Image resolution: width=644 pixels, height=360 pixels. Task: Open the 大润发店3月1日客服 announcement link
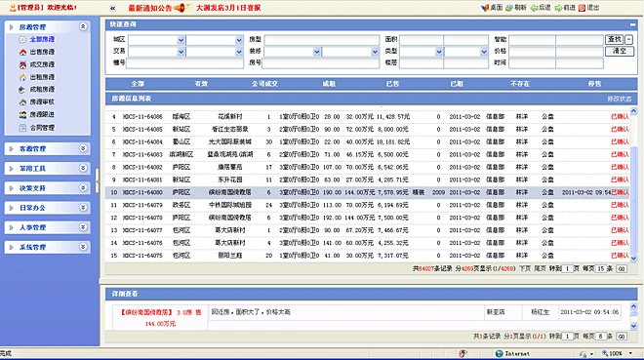[x=228, y=8]
